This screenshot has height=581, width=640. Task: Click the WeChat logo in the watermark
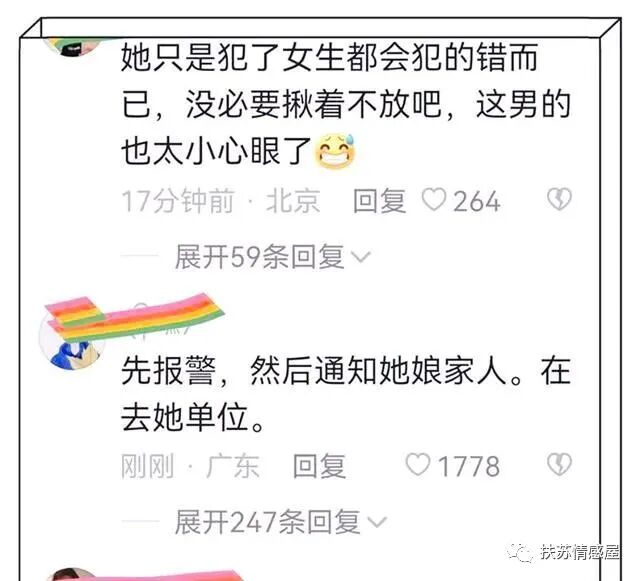coord(520,554)
